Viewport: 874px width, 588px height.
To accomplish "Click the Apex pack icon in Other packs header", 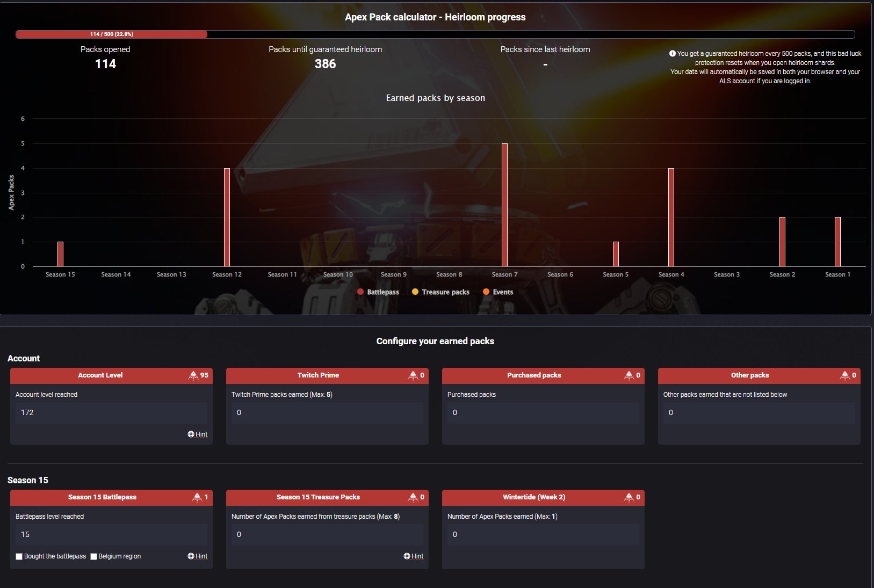I will pyautogui.click(x=845, y=375).
